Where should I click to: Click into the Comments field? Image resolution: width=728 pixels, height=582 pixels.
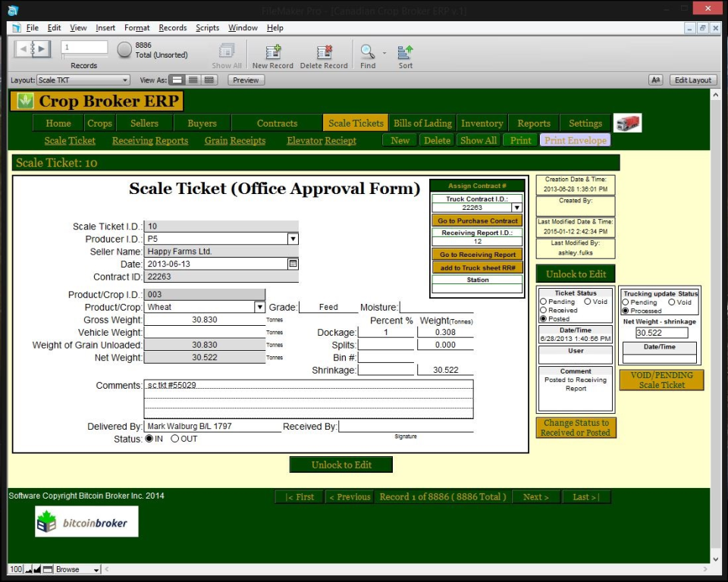pyautogui.click(x=309, y=399)
